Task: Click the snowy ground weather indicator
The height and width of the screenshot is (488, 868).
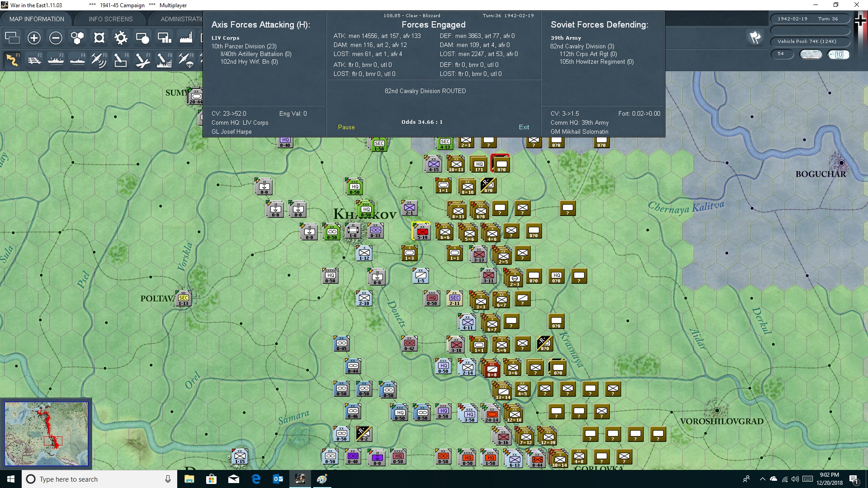Action: pos(811,54)
